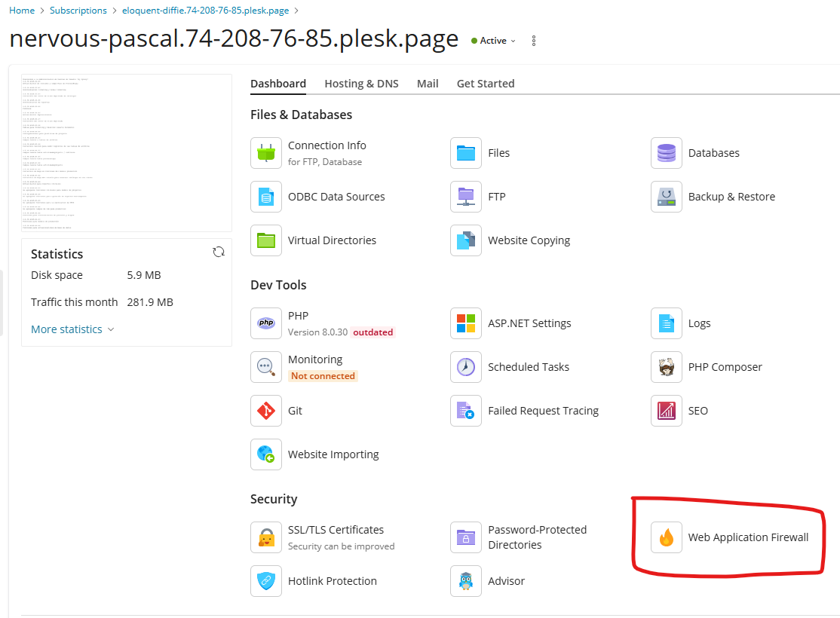The height and width of the screenshot is (618, 840).
Task: Open the Connection Info plug icon
Action: pyautogui.click(x=265, y=153)
